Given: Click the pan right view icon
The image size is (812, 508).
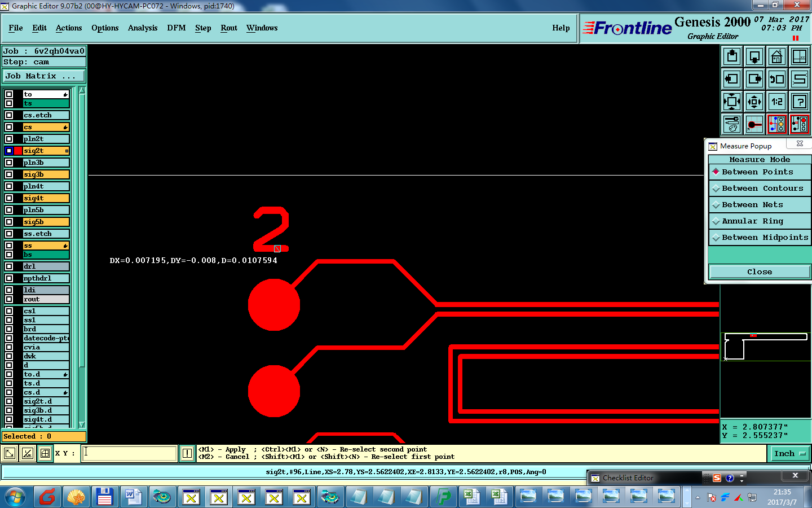Looking at the screenshot, I should 754,79.
